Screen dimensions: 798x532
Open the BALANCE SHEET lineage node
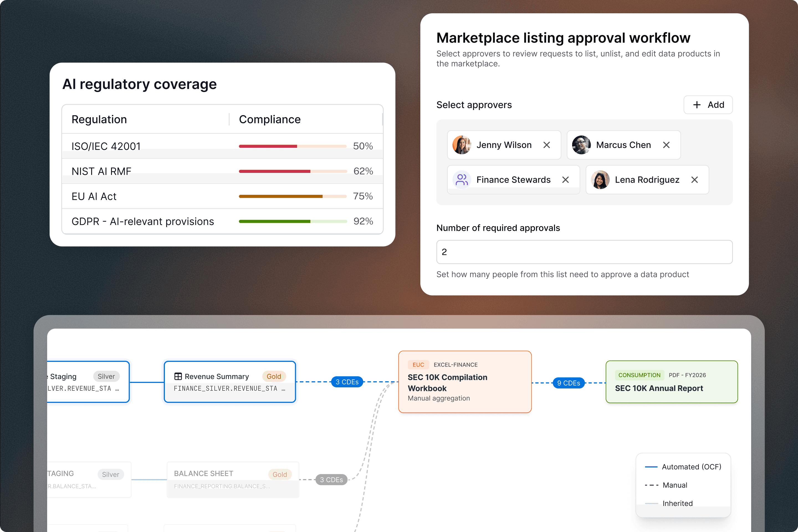click(x=233, y=480)
